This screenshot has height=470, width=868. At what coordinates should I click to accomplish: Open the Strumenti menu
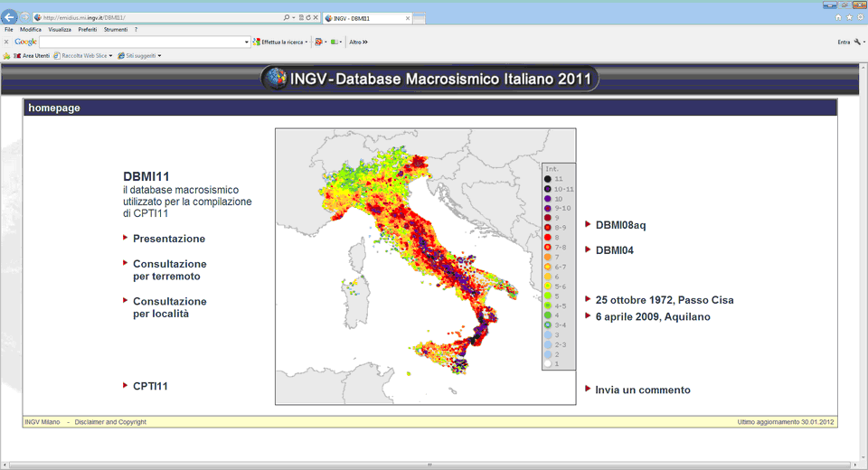[115, 30]
